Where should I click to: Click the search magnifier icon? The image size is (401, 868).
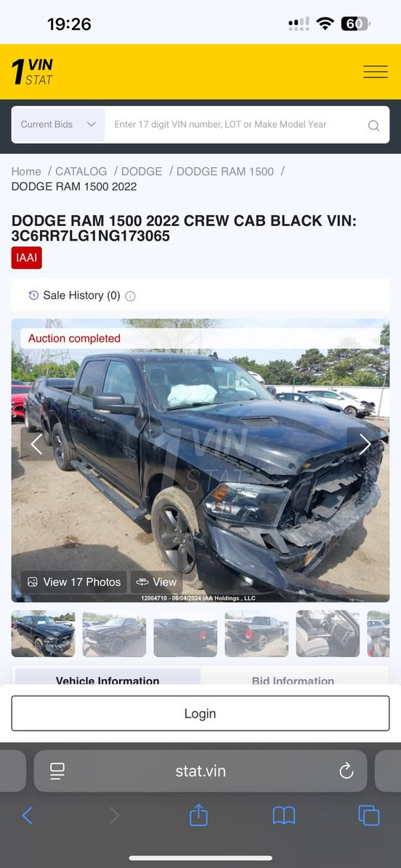(374, 125)
